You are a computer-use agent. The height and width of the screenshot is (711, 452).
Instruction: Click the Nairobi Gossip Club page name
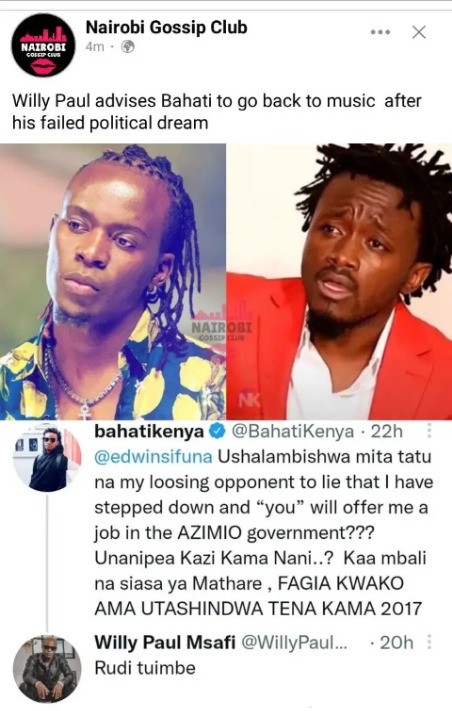[166, 27]
